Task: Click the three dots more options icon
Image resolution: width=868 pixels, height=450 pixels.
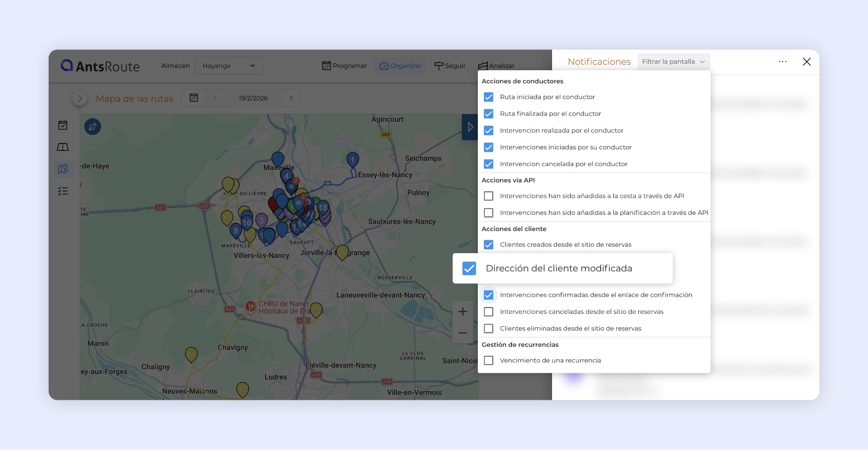Action: coord(783,62)
